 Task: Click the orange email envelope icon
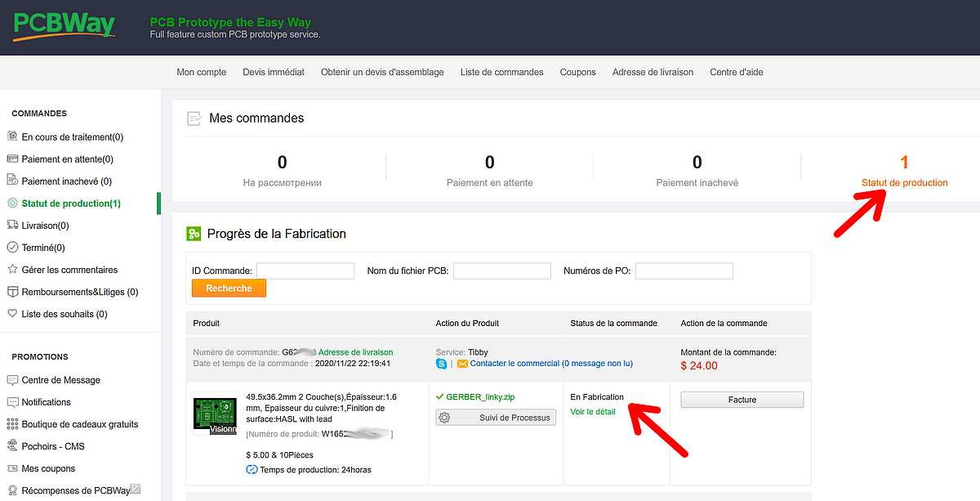pyautogui.click(x=462, y=363)
